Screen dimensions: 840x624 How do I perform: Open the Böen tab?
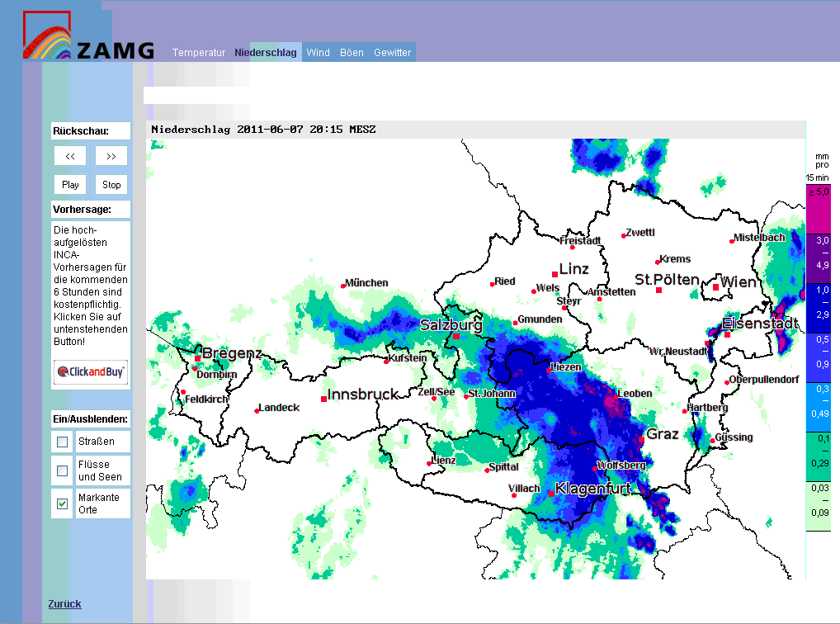pyautogui.click(x=352, y=53)
